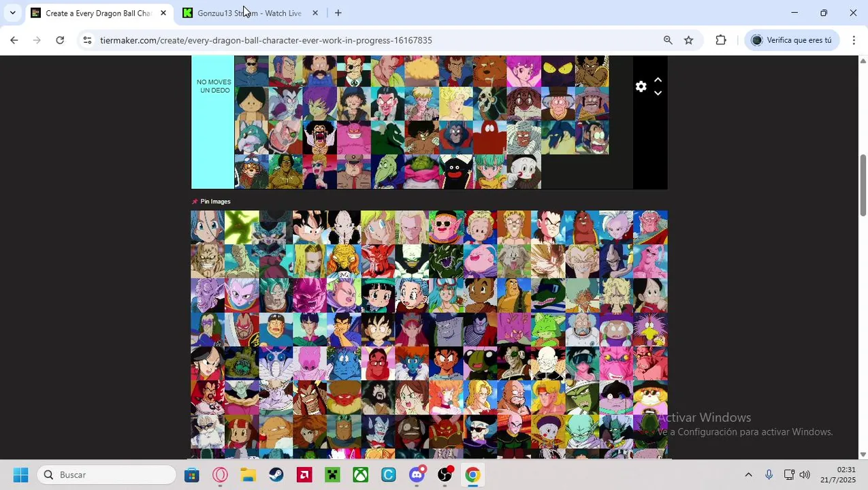Screen dimensions: 868x490
Task: Open the Xbox app from the taskbar
Action: (x=360, y=475)
